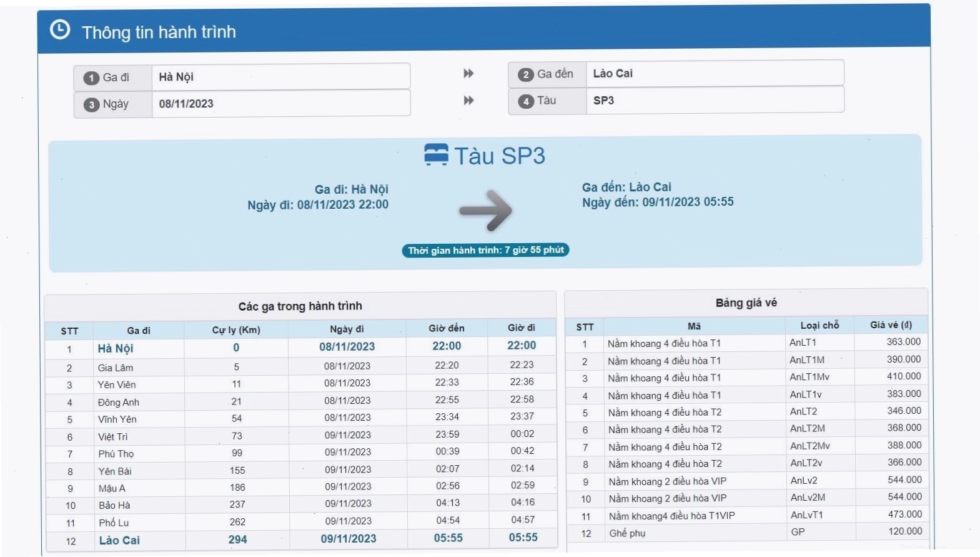Click the Thời gian hành trình duration badge
Screen dimensions: 980x557
(x=485, y=250)
